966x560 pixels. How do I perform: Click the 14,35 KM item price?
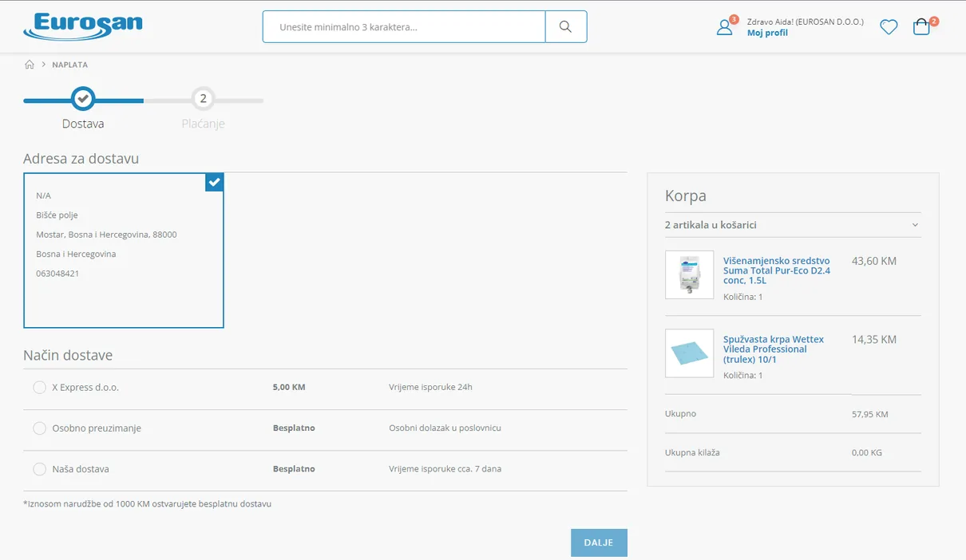[x=874, y=339]
